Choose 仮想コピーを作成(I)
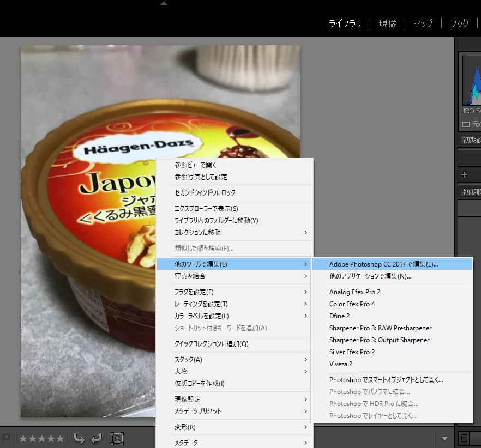481x448 pixels. [235, 383]
